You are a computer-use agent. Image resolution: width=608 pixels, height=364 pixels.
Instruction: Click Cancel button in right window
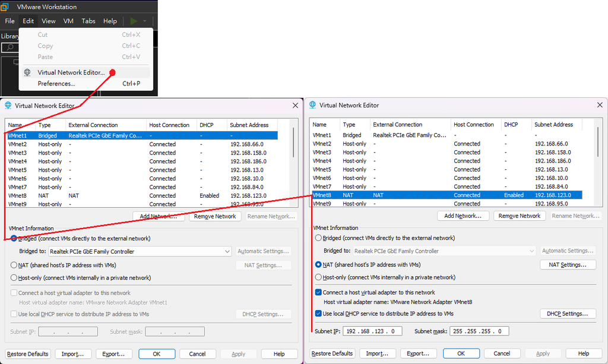tap(502, 353)
